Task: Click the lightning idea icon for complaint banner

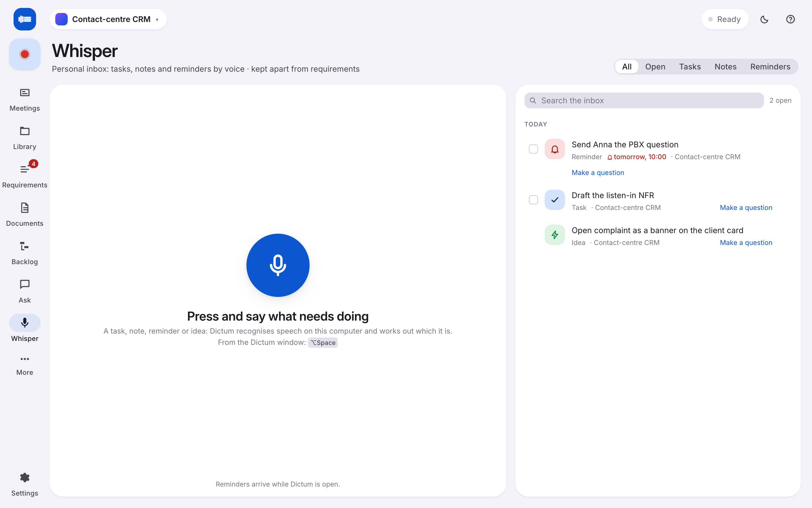Action: [555, 235]
